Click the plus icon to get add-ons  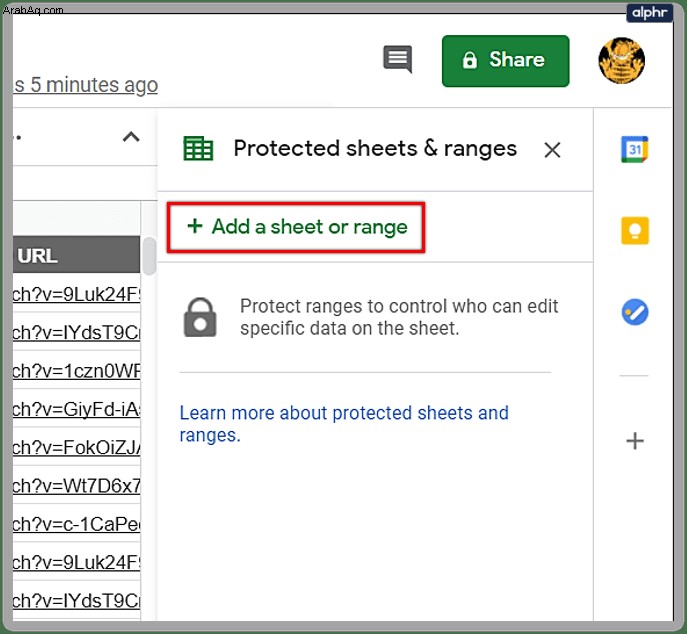[635, 441]
